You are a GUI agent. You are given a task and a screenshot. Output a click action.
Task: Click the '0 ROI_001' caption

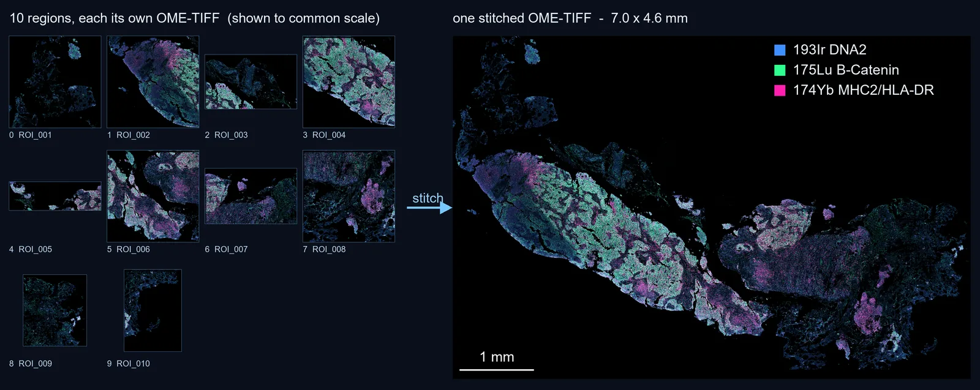tap(31, 135)
